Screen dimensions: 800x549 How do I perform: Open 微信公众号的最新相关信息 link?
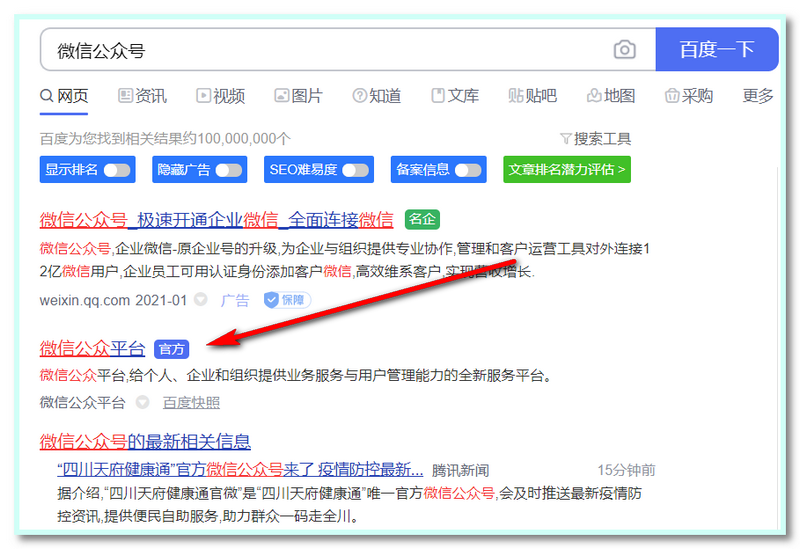(x=145, y=441)
